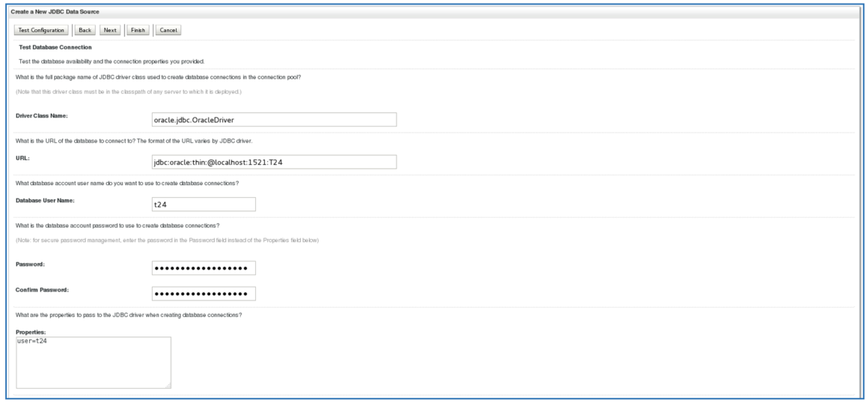Click the "Create a New JDBC Data Source" title bar

(55, 11)
